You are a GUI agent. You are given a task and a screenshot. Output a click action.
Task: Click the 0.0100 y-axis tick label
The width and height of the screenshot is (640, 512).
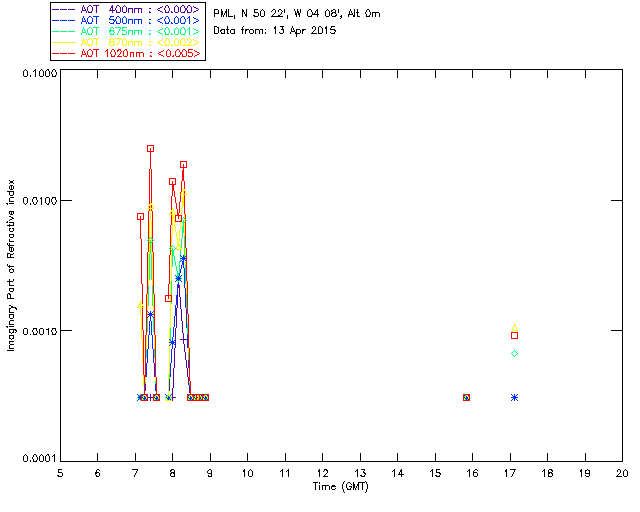coord(40,201)
